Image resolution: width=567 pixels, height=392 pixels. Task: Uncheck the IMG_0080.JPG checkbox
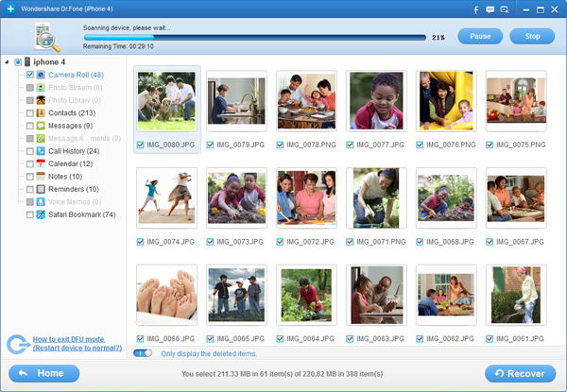pyautogui.click(x=140, y=145)
